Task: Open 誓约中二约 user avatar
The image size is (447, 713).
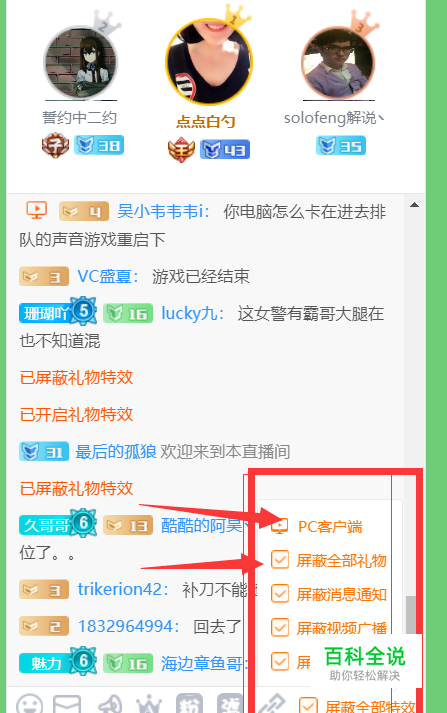Action: [80, 63]
